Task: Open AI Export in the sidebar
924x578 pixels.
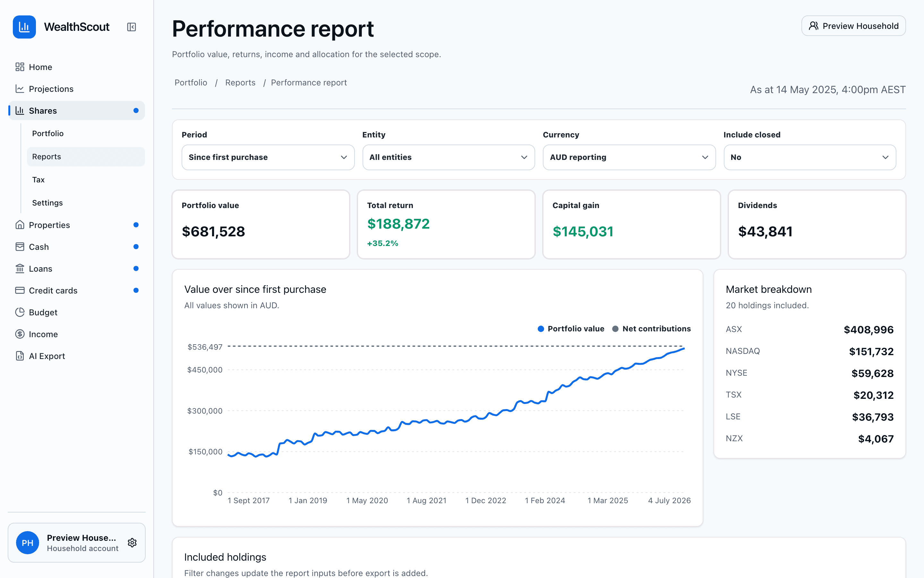Action: tap(76, 355)
